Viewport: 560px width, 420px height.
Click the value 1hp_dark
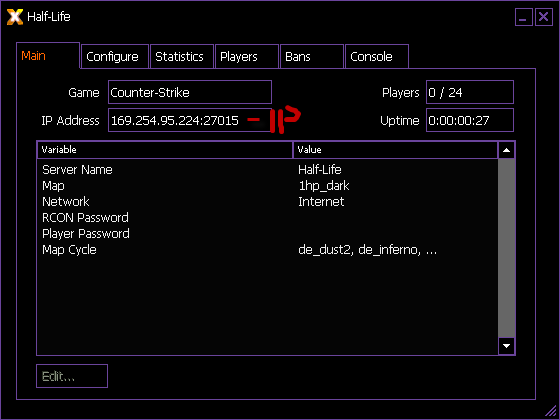tap(324, 186)
